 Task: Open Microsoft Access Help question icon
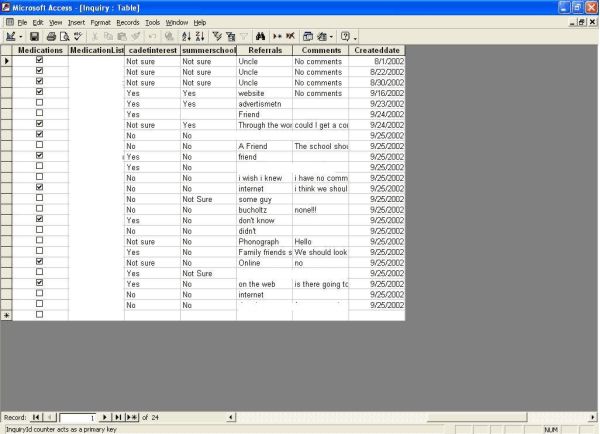tap(345, 36)
